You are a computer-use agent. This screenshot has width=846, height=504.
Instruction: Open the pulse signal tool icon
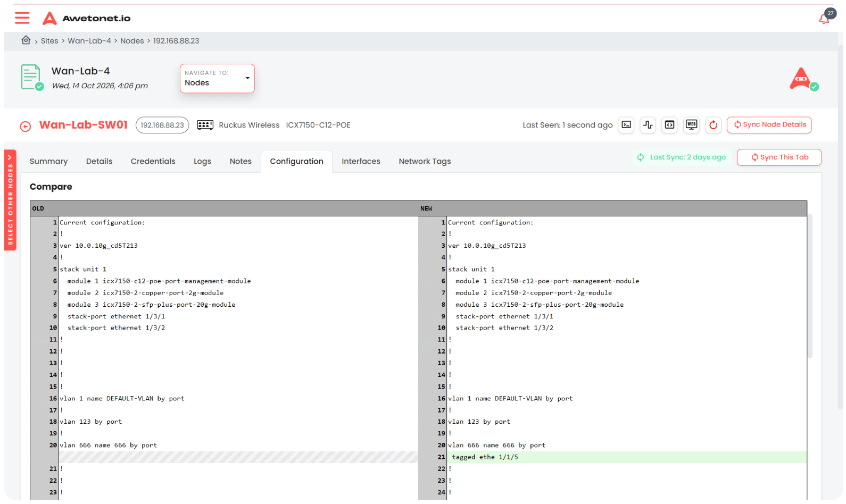coord(648,125)
